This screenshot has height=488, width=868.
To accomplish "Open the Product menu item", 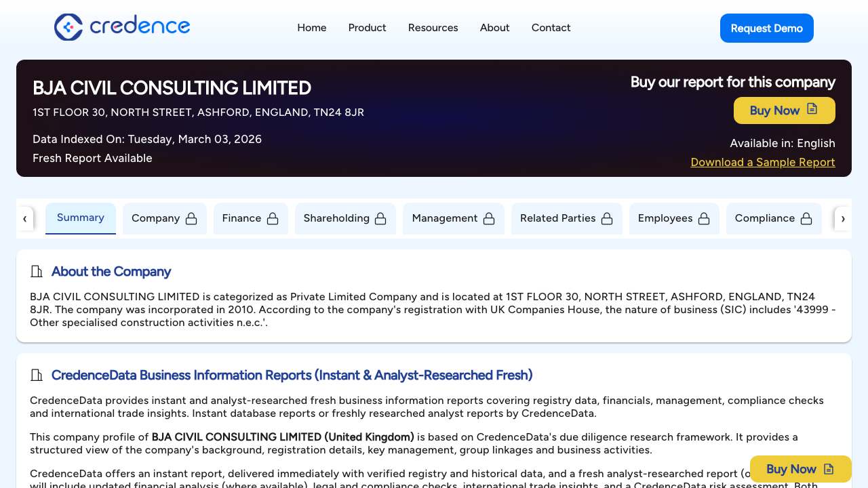I will (x=367, y=28).
